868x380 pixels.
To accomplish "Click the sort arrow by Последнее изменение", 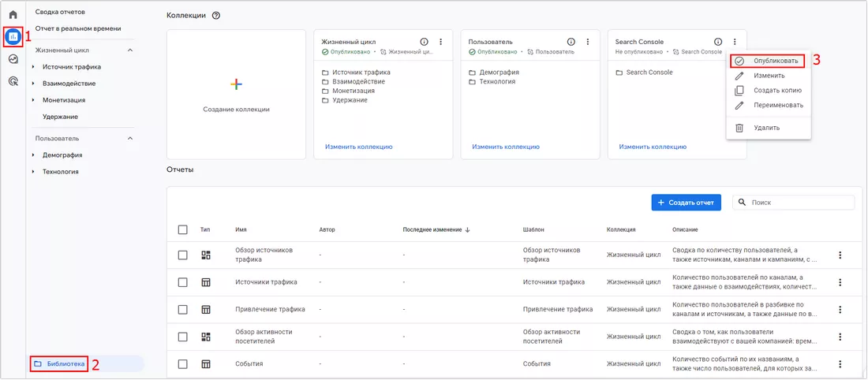I will (467, 229).
